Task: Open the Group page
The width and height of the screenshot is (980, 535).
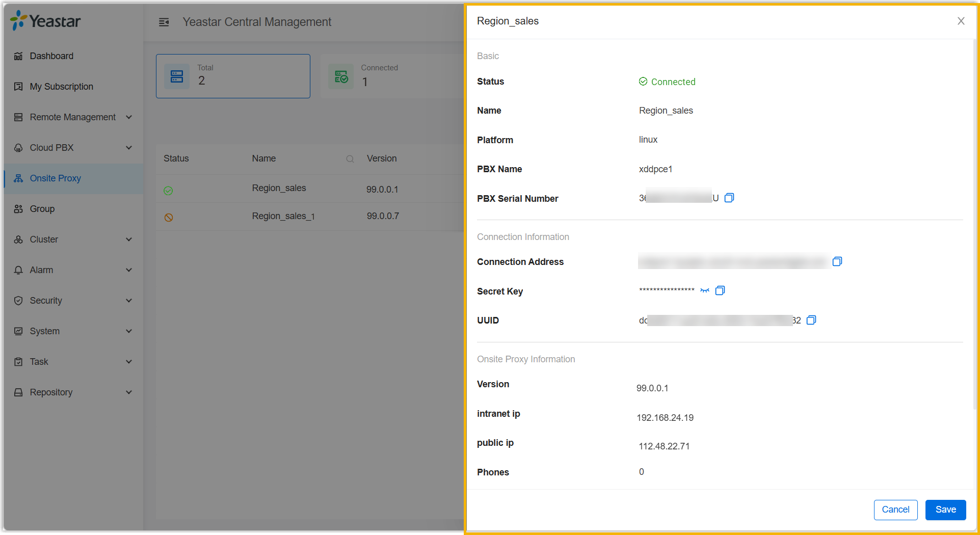Action: point(42,209)
